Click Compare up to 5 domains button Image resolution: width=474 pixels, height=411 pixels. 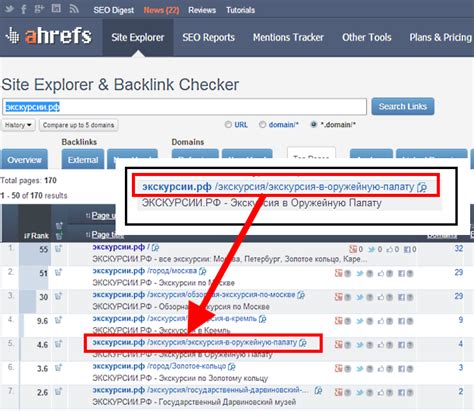[x=78, y=125]
